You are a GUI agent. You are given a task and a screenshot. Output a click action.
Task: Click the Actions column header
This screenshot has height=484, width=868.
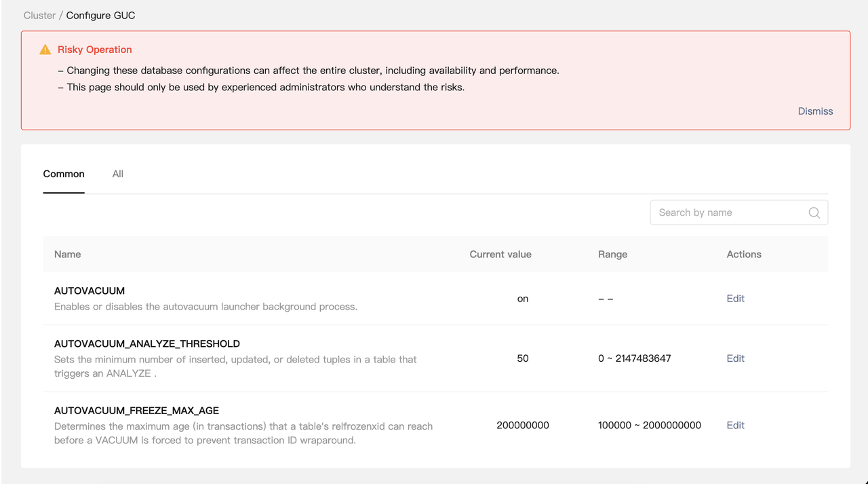pyautogui.click(x=744, y=255)
